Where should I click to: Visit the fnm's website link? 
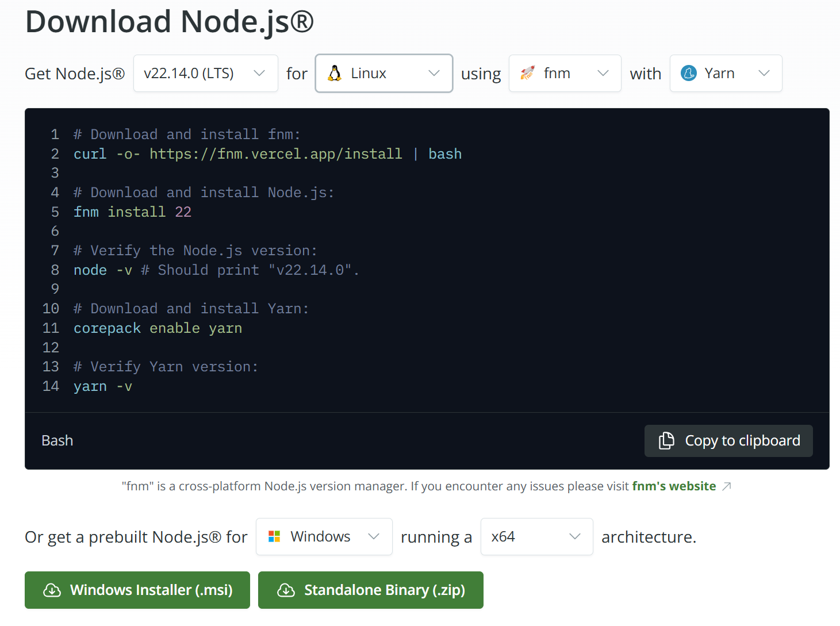(674, 486)
